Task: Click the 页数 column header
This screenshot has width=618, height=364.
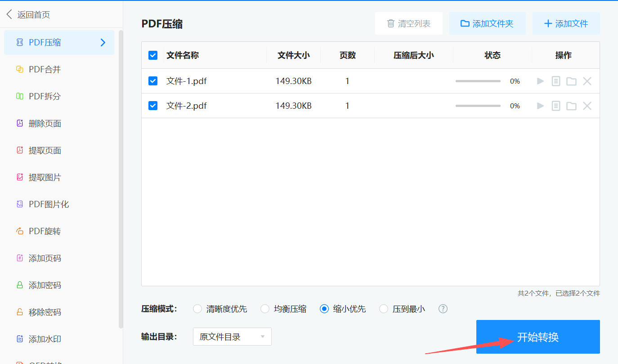Action: (x=348, y=55)
